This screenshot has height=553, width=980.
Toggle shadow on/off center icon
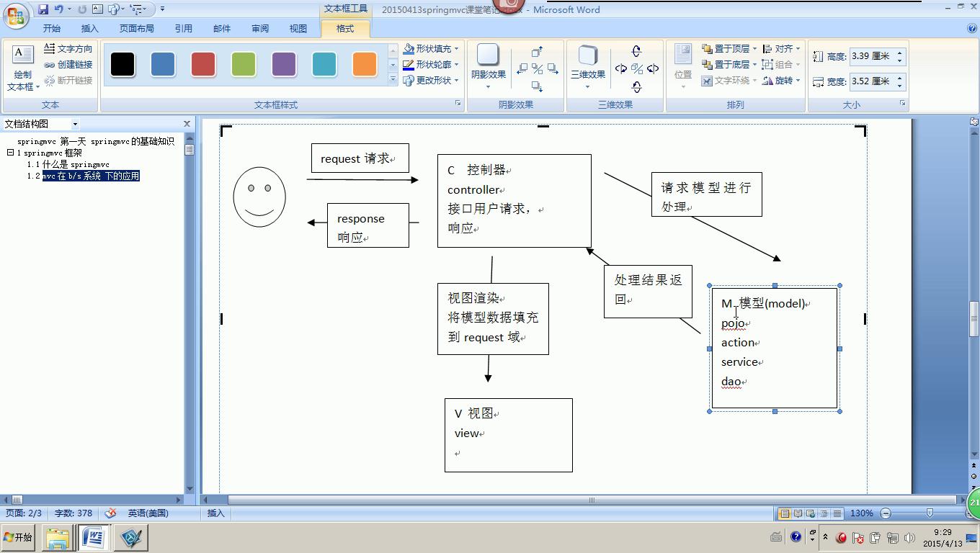(538, 69)
